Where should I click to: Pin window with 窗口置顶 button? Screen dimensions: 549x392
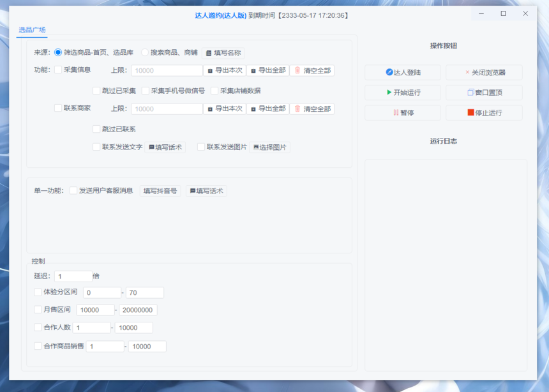(x=484, y=93)
